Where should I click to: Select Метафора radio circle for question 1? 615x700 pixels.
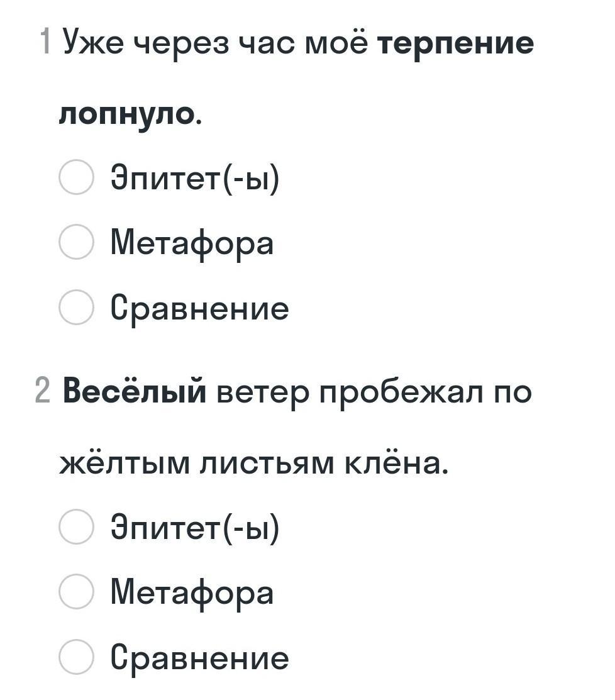[76, 242]
